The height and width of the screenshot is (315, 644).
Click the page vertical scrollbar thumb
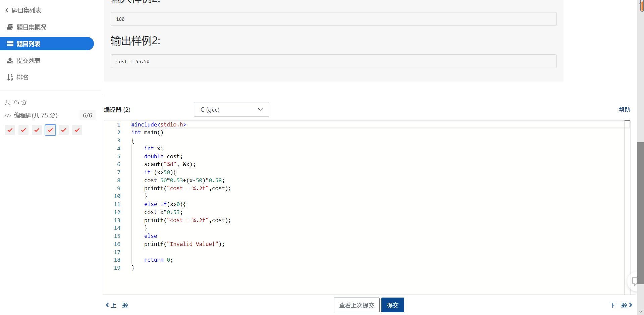[641, 211]
